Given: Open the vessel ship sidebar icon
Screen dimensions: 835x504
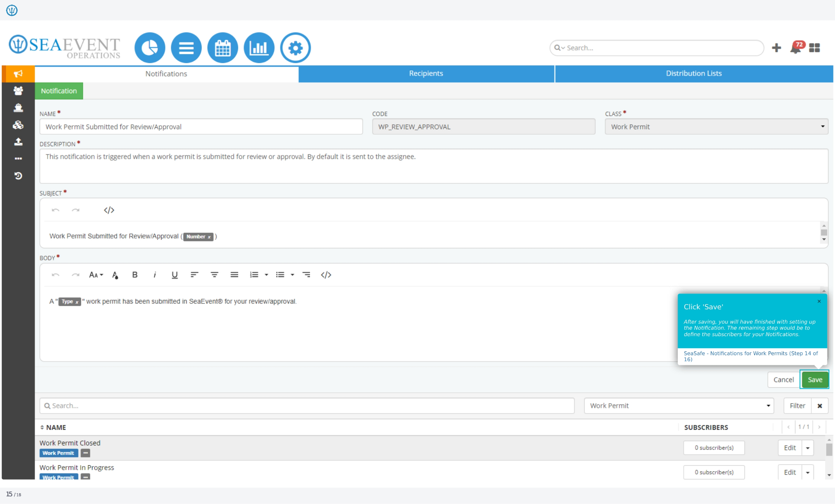Looking at the screenshot, I should (x=18, y=108).
